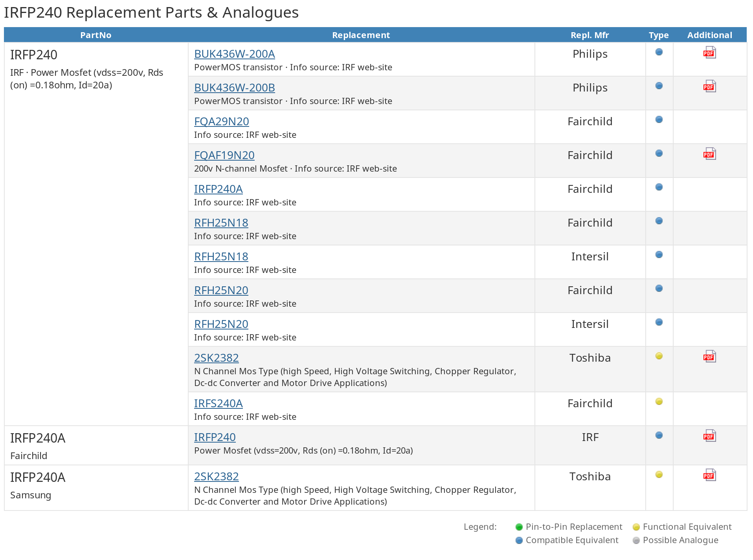
Task: Click the yellow type dot for IRFS240A
Action: pyautogui.click(x=659, y=401)
